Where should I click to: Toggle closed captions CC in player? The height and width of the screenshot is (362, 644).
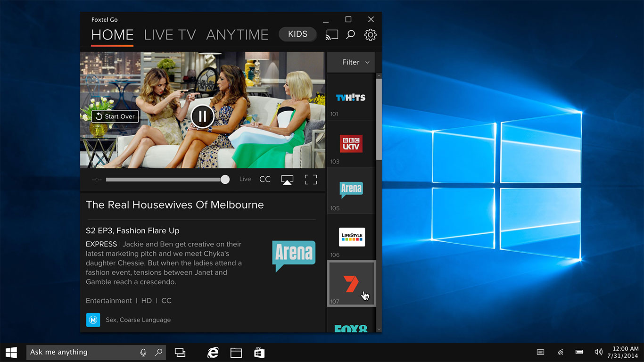(x=265, y=179)
